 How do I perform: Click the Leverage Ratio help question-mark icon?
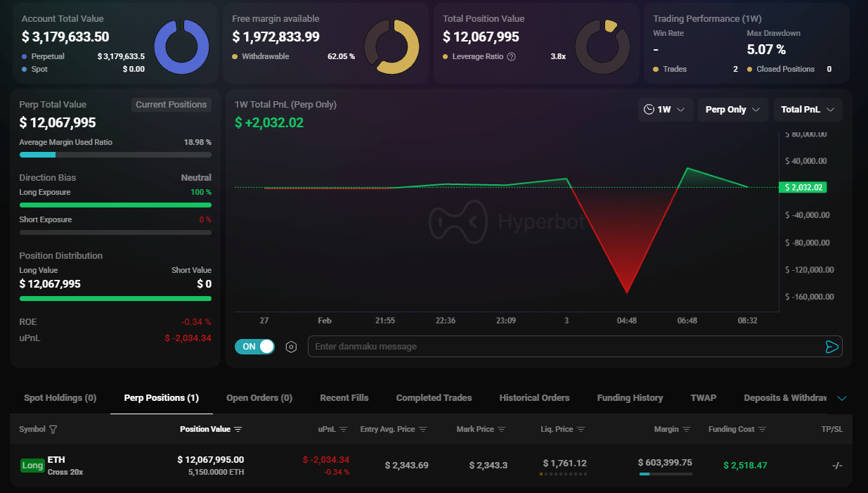coord(511,56)
